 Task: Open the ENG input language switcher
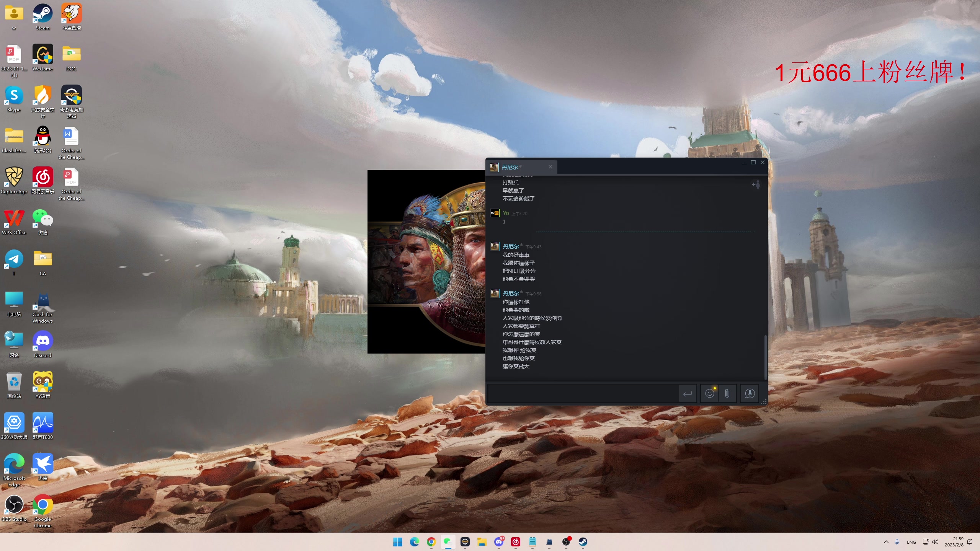point(911,542)
